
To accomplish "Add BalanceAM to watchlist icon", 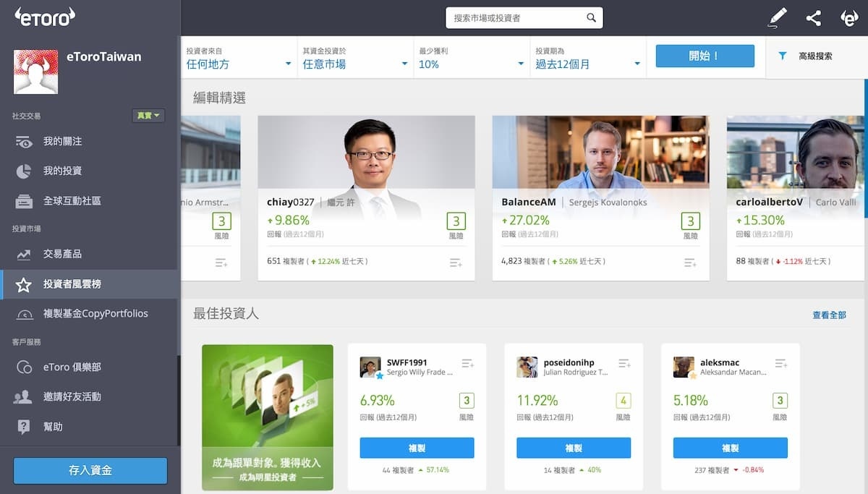I will tap(690, 263).
